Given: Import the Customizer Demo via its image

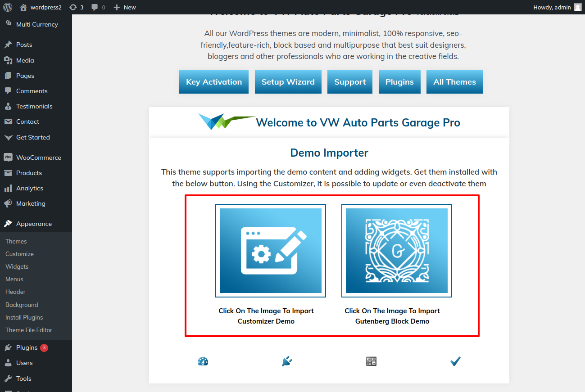Looking at the screenshot, I should click(x=270, y=250).
